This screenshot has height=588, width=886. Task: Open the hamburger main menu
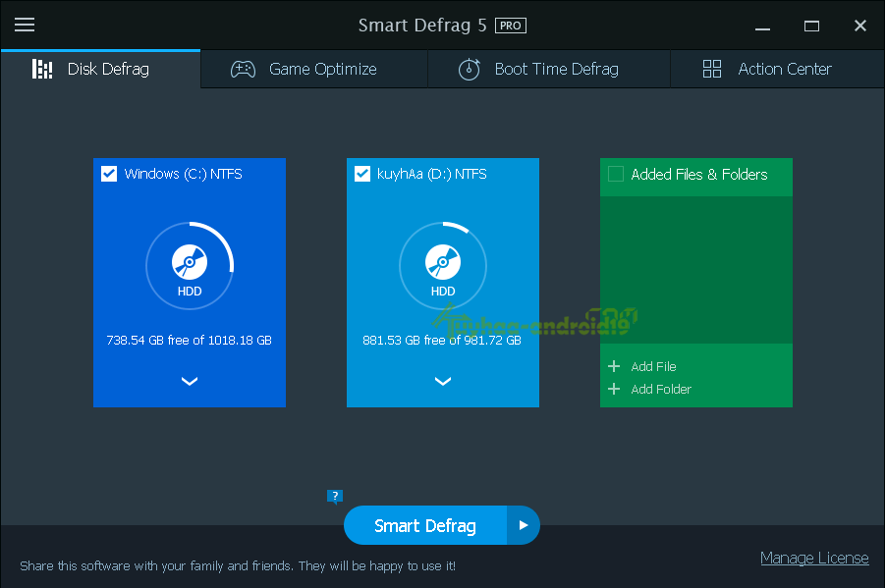click(25, 25)
